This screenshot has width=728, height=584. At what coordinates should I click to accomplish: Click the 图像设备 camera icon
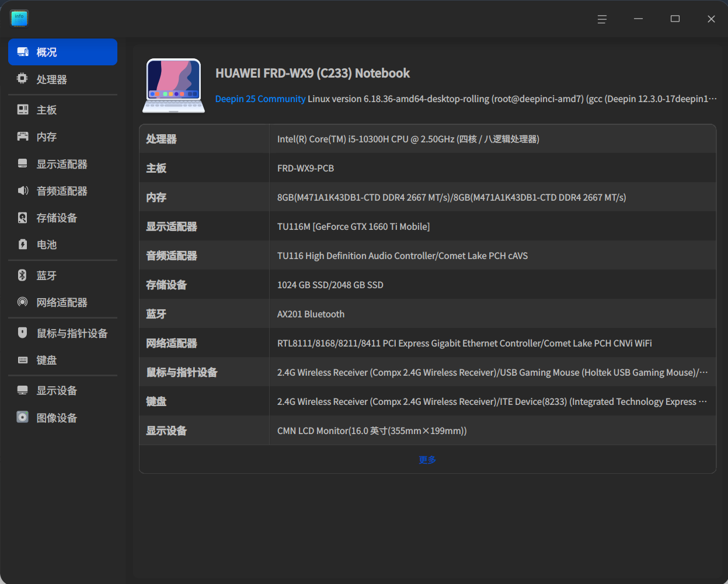coord(23,417)
